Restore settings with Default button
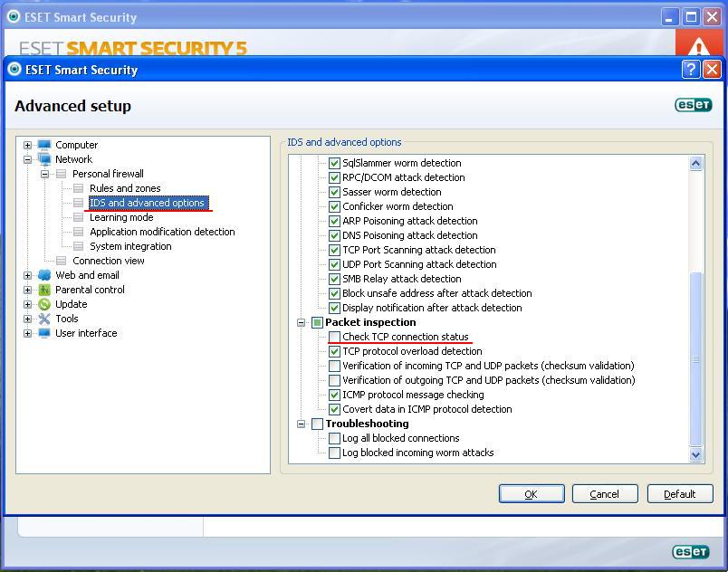The image size is (728, 572). point(680,494)
